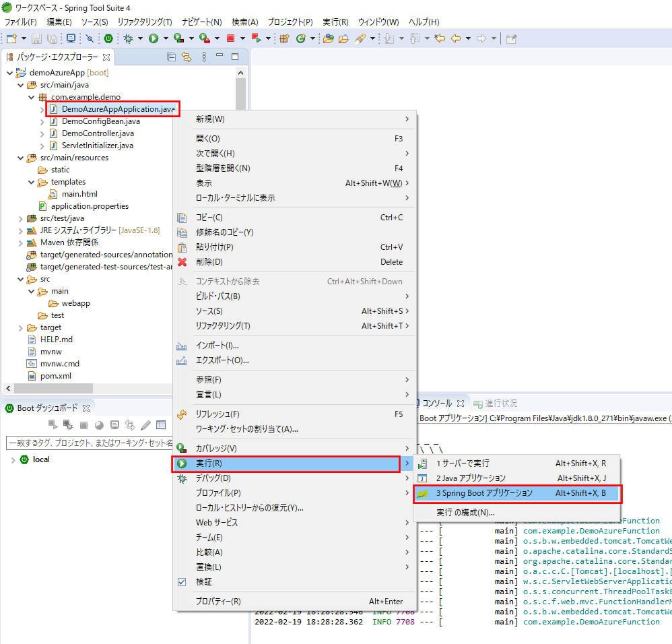Image resolution: width=672 pixels, height=644 pixels.
Task: Maximize the Package Explorer view
Action: (235, 57)
